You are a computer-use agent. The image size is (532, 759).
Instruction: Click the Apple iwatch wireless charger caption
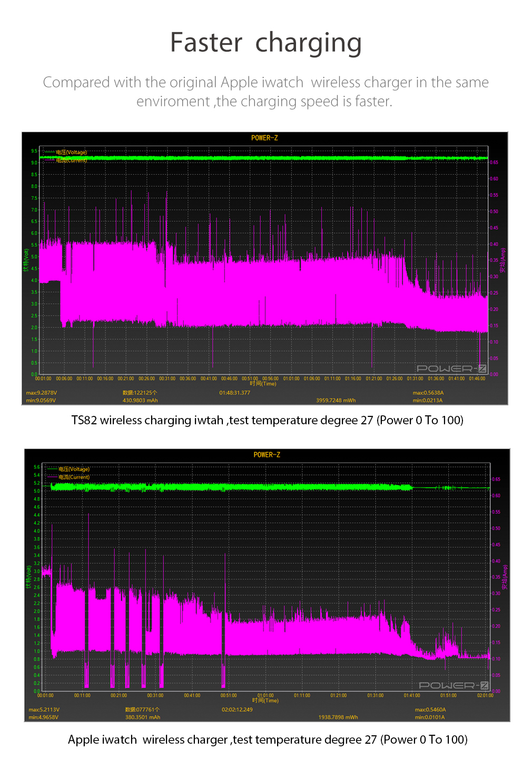tap(268, 740)
